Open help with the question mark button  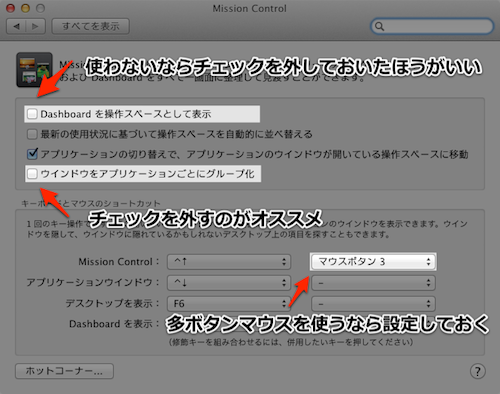[x=478, y=371]
